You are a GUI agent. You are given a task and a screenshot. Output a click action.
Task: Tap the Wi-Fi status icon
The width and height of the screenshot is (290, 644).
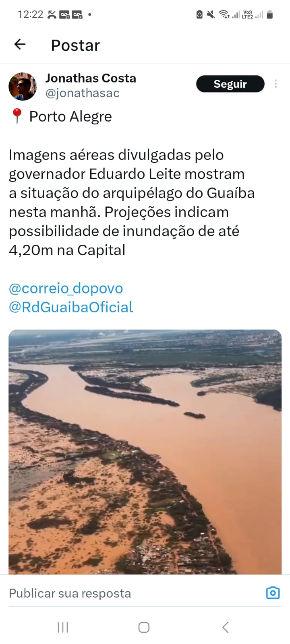click(x=224, y=14)
